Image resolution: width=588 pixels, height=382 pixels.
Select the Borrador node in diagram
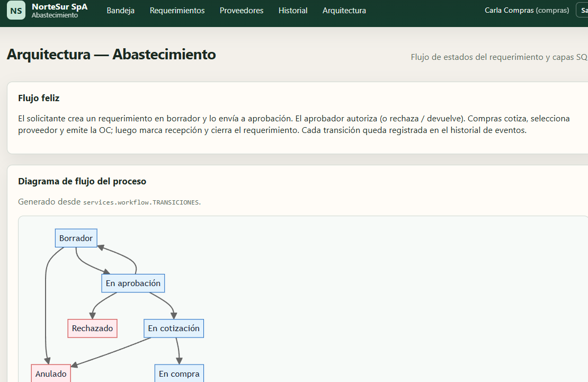click(76, 238)
